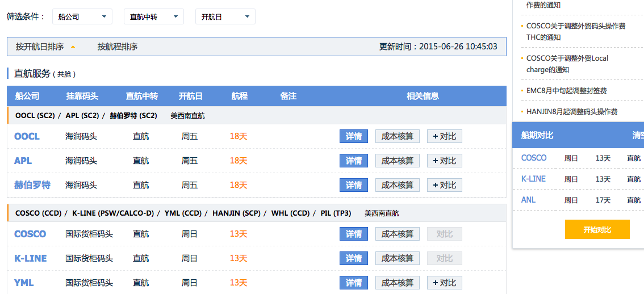This screenshot has height=294, width=644.
Task: Click the 备注 column header
Action: click(x=288, y=96)
